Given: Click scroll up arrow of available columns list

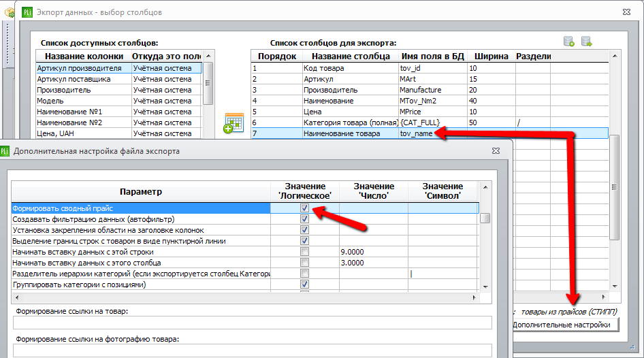Looking at the screenshot, I should click(208, 56).
